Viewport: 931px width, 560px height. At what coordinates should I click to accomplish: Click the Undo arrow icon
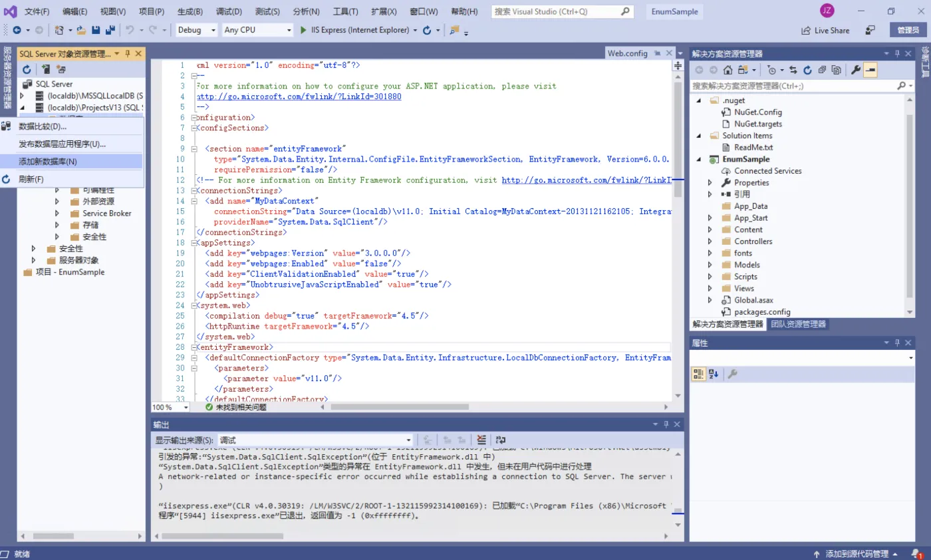[130, 30]
